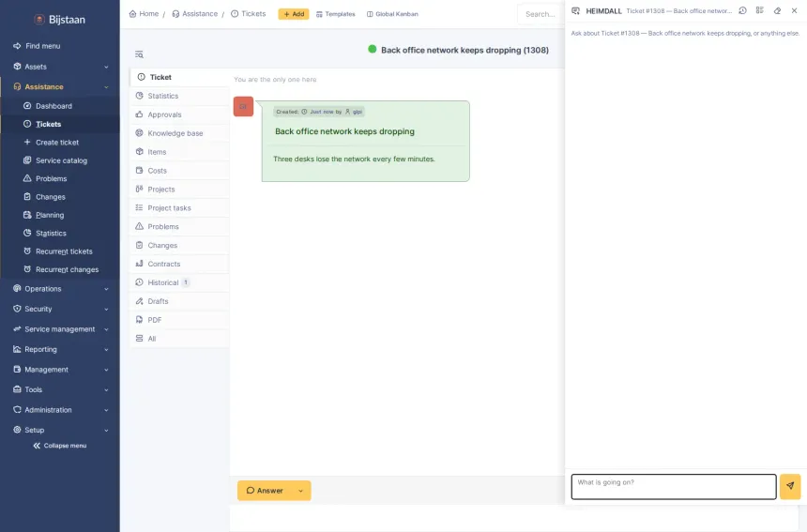
Task: Click the Bijstaan logo icon
Action: click(39, 20)
